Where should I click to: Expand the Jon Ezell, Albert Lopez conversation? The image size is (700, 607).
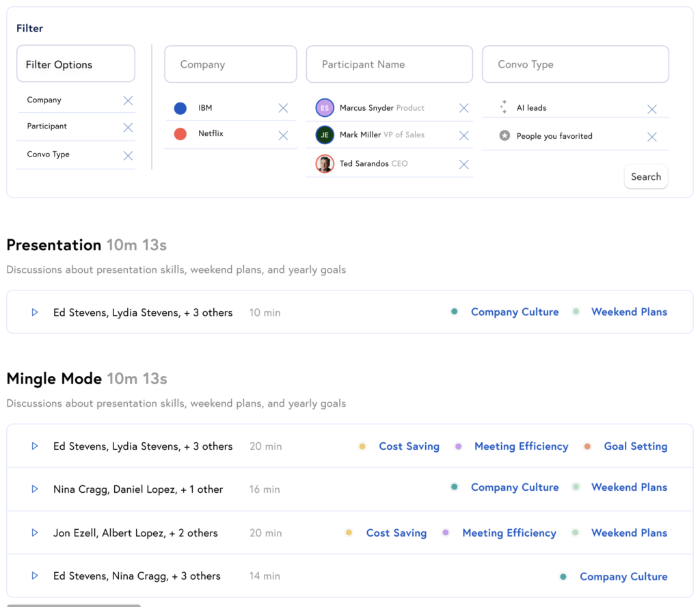pyautogui.click(x=35, y=533)
